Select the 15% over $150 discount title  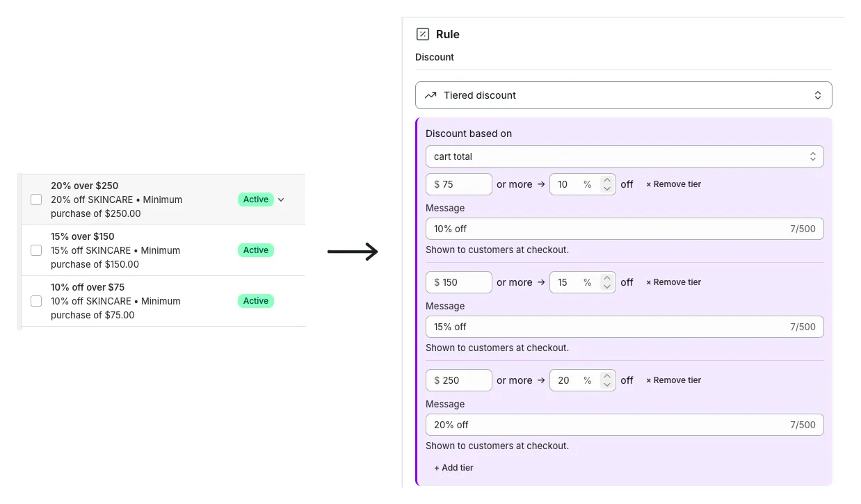pos(83,236)
